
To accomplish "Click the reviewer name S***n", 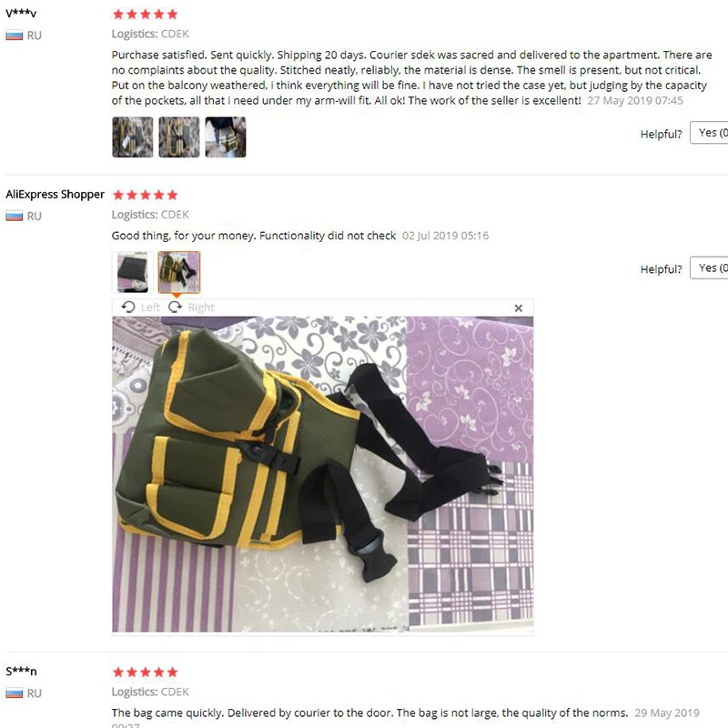I will [21, 672].
